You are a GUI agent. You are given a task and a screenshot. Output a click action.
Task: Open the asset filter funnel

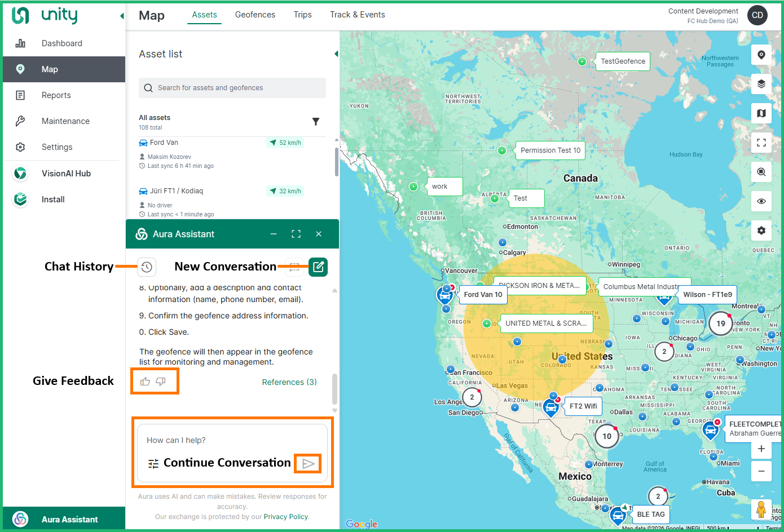pyautogui.click(x=316, y=122)
